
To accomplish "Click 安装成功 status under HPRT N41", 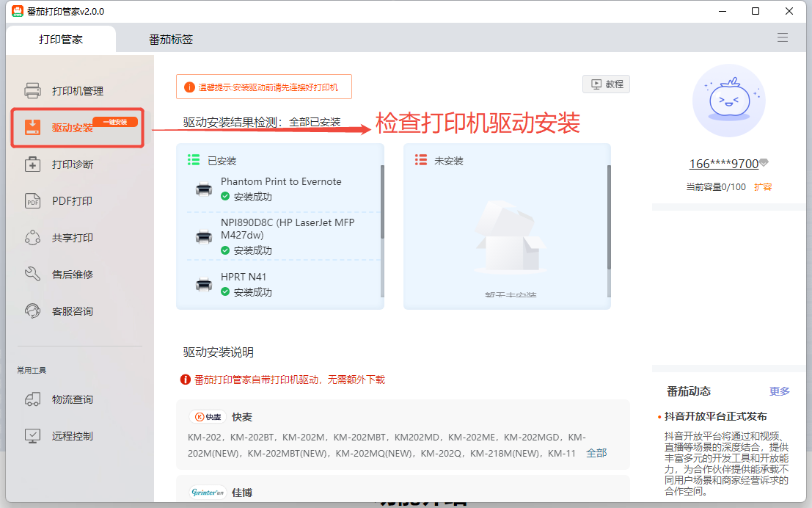I will (253, 292).
